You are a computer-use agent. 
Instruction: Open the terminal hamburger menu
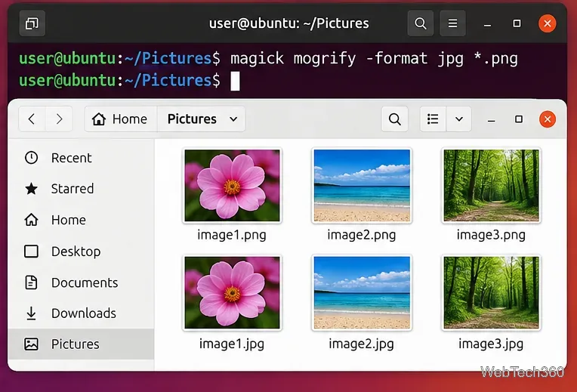(452, 23)
